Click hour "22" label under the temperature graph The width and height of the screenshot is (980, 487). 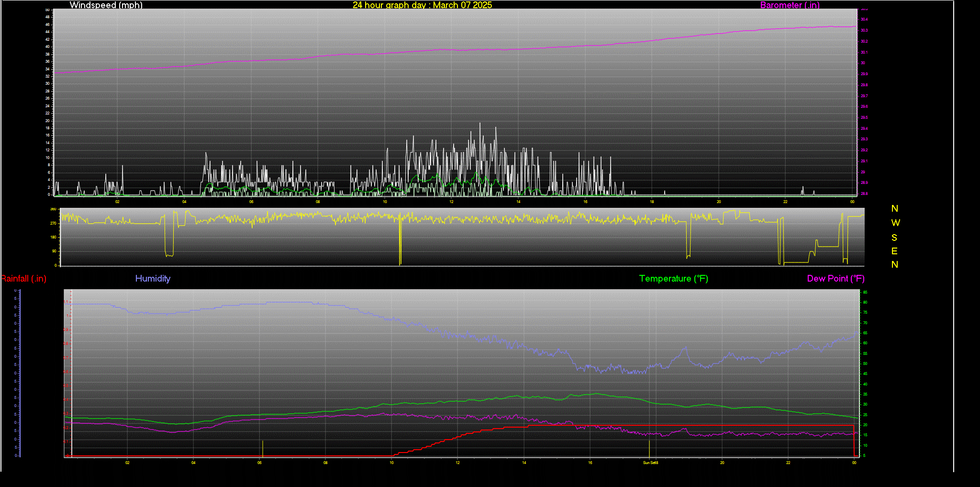[x=788, y=463]
